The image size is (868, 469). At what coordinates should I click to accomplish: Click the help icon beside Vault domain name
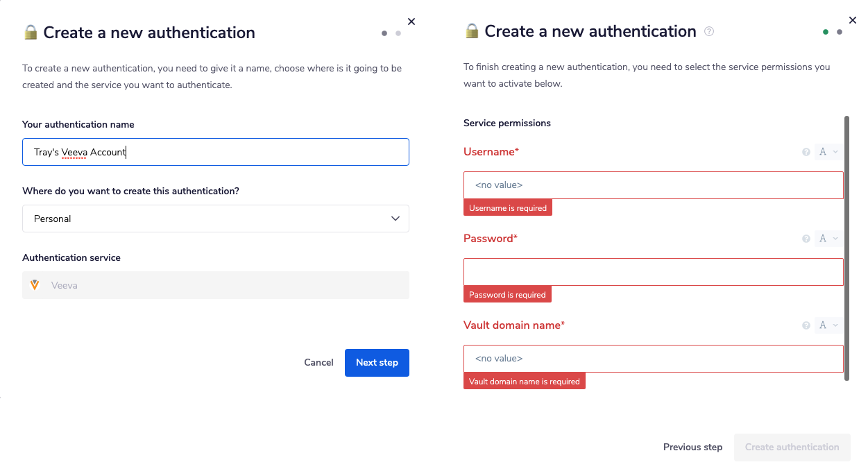click(x=806, y=325)
